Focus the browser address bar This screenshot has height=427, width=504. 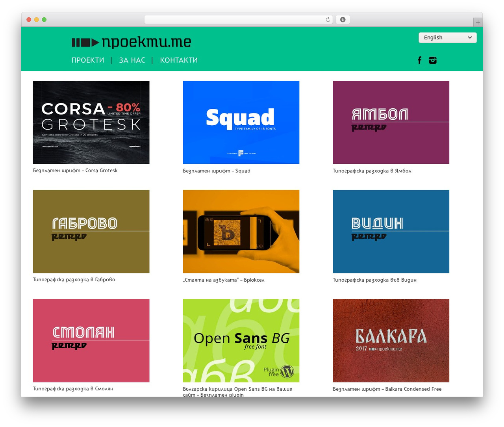click(x=239, y=20)
